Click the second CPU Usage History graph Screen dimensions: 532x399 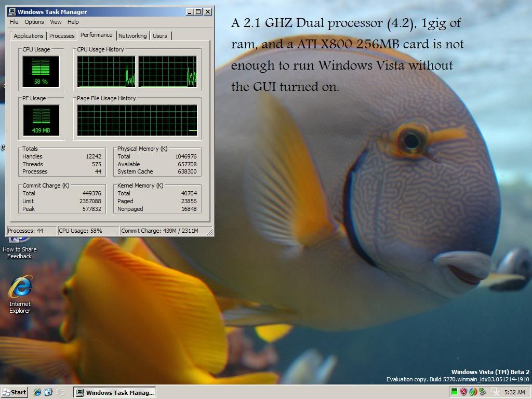coord(168,72)
